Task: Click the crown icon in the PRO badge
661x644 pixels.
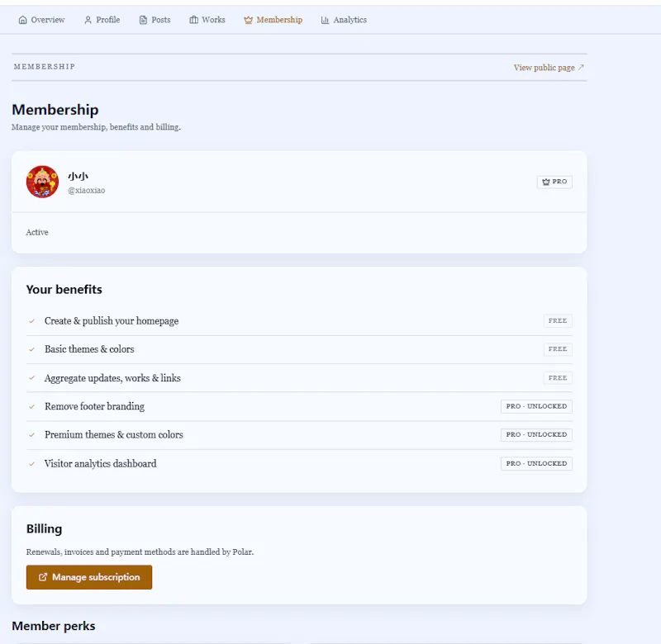Action: pos(546,182)
